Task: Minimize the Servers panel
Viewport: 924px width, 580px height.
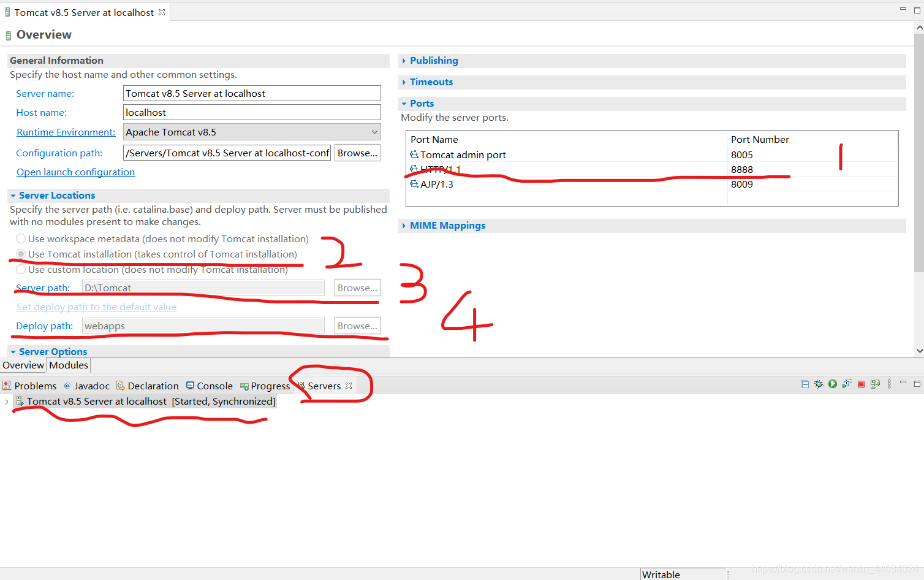Action: click(903, 383)
